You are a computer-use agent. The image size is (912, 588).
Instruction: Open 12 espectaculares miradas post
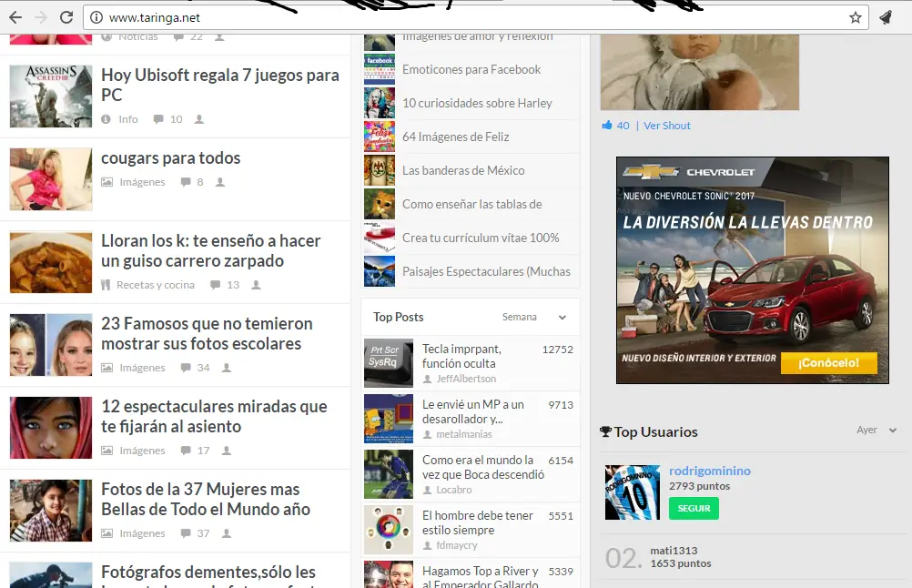214,417
